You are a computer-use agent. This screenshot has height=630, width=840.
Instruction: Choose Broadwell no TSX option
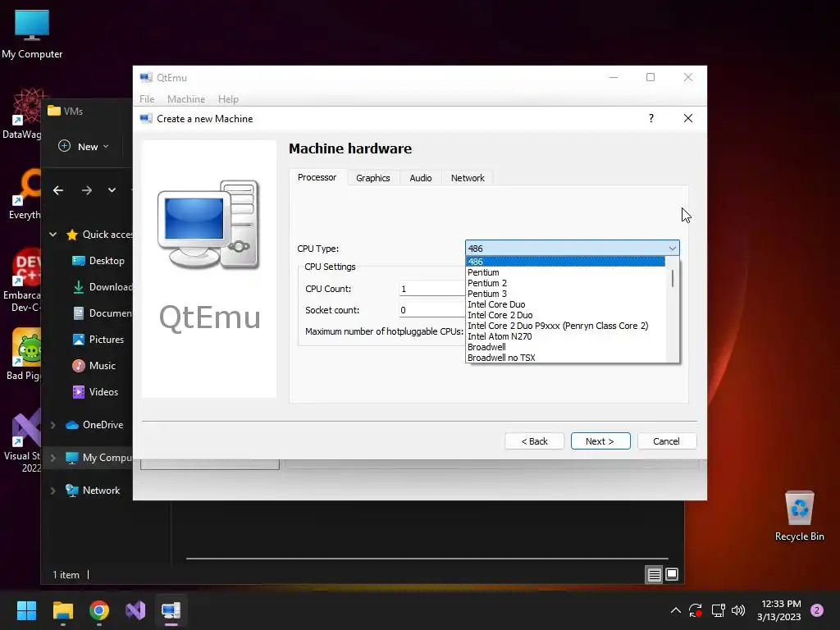(x=565, y=358)
